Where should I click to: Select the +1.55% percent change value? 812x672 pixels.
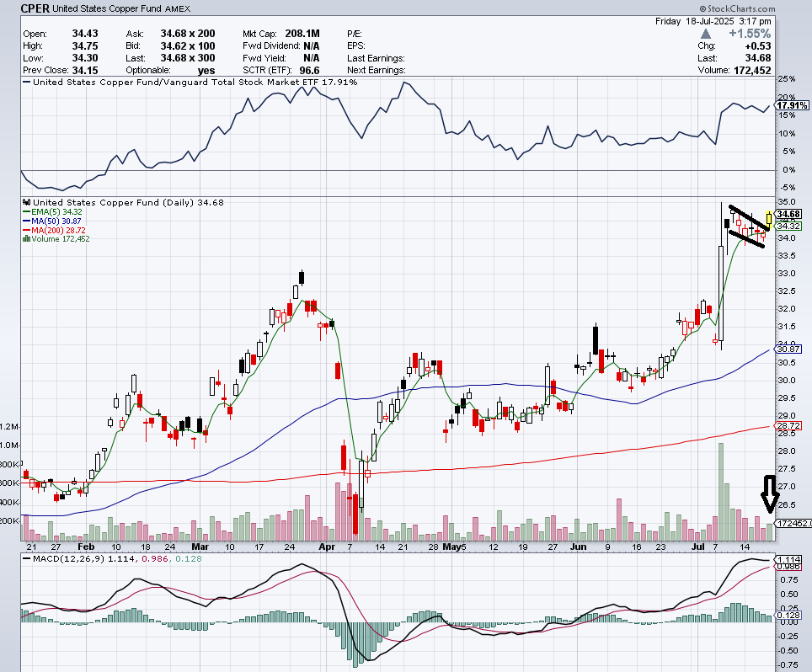(750, 34)
